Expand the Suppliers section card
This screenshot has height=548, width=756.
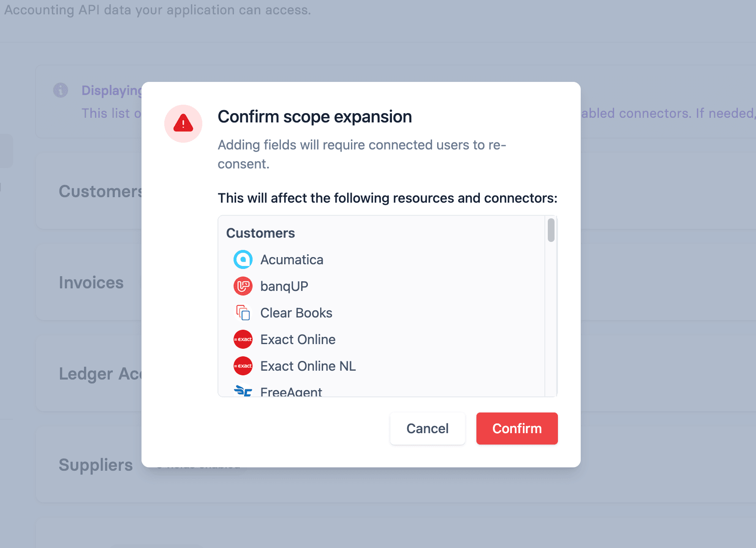[x=96, y=465]
